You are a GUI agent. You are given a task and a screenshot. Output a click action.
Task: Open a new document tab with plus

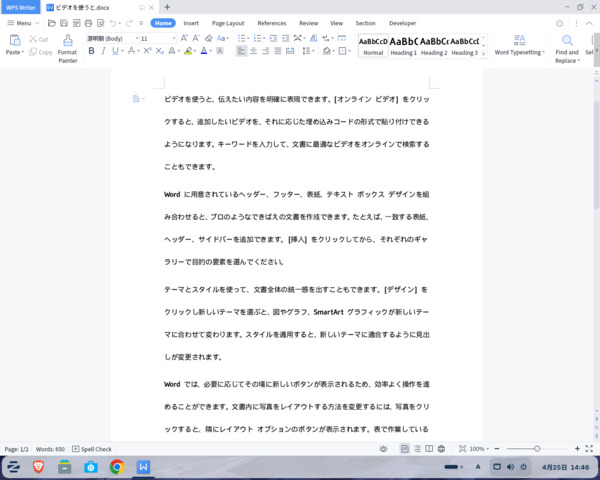[167, 7]
